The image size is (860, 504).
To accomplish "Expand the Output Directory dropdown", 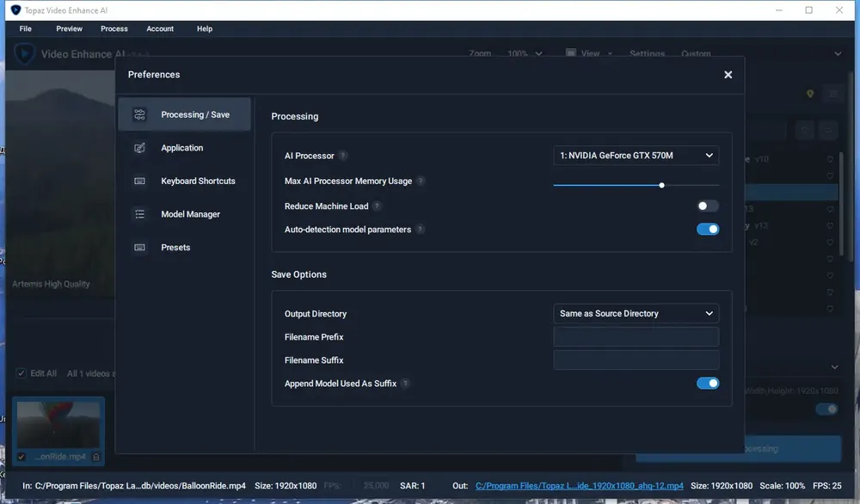I will (636, 314).
